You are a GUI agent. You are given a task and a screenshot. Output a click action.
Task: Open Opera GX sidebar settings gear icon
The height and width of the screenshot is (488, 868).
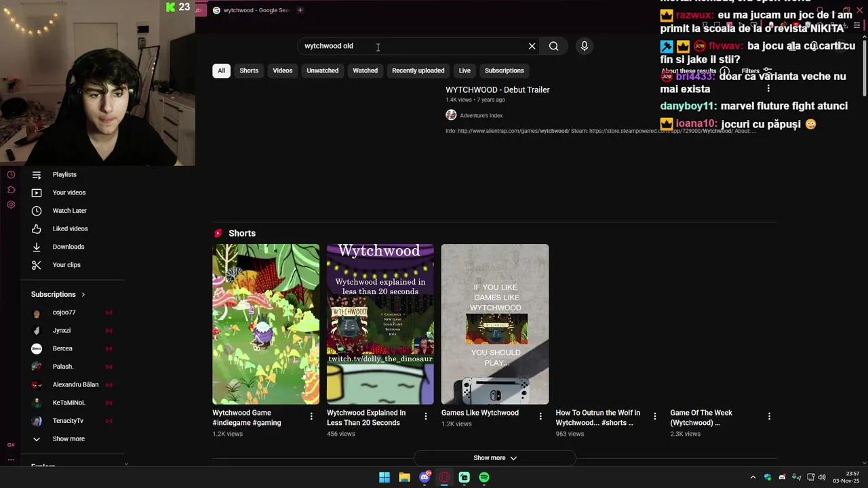11,205
